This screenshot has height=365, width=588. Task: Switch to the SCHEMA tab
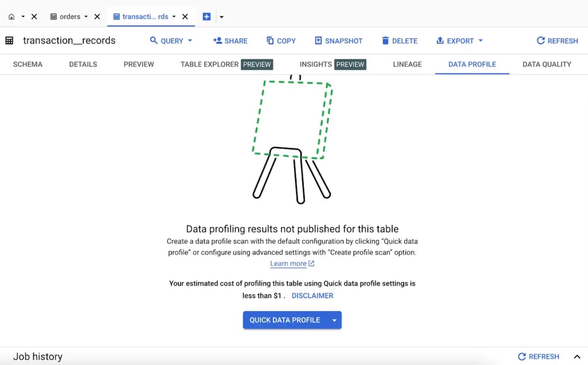28,64
